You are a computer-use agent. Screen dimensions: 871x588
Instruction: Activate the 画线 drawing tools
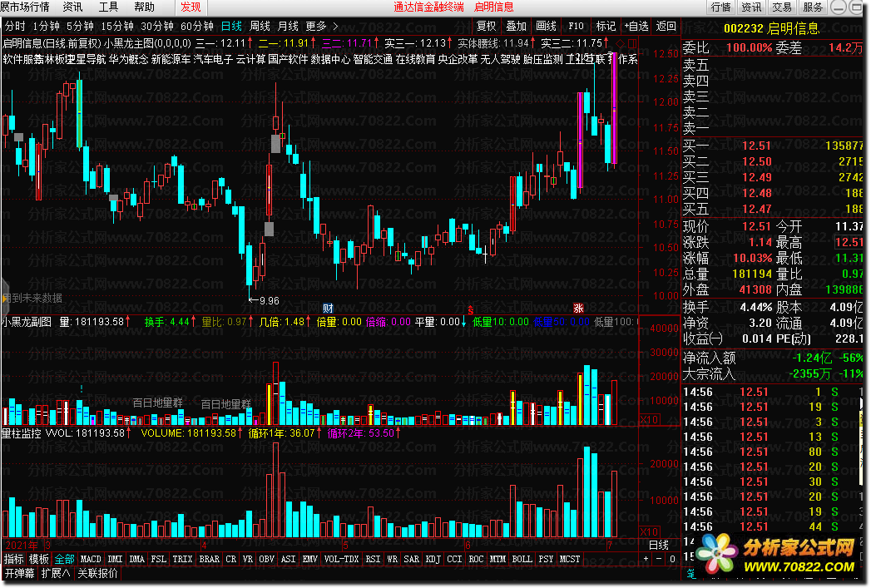546,26
